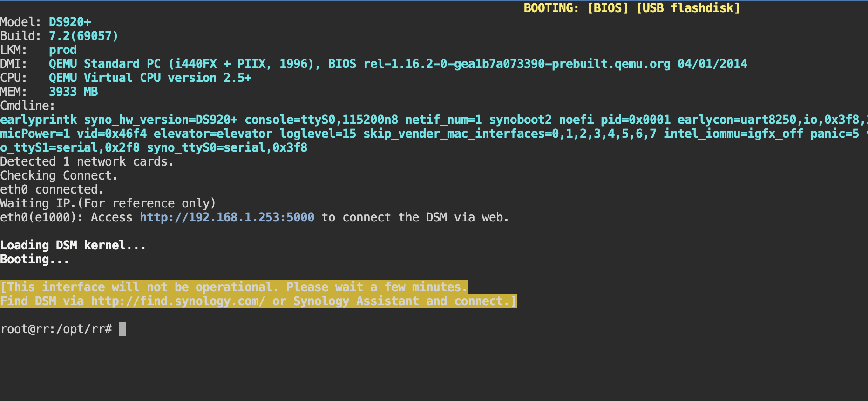Click the root@rr:/opt/rr# prompt
The image size is (868, 401).
[x=56, y=329]
